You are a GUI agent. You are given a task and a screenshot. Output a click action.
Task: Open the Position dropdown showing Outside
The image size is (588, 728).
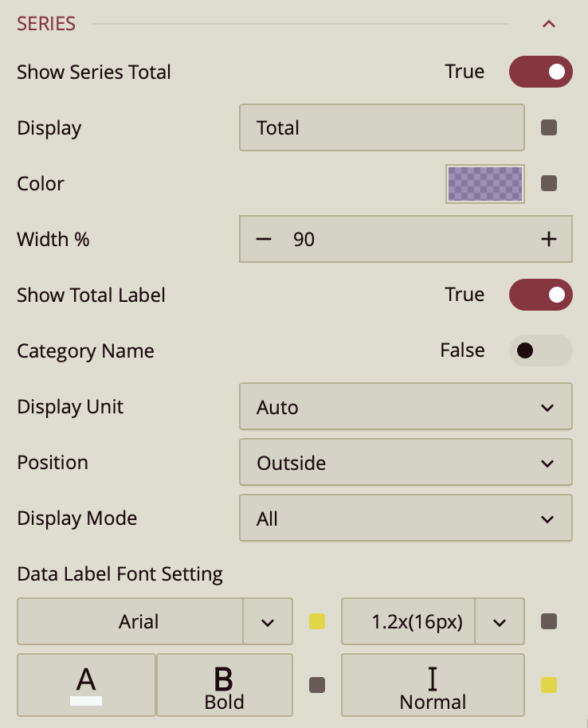(406, 462)
